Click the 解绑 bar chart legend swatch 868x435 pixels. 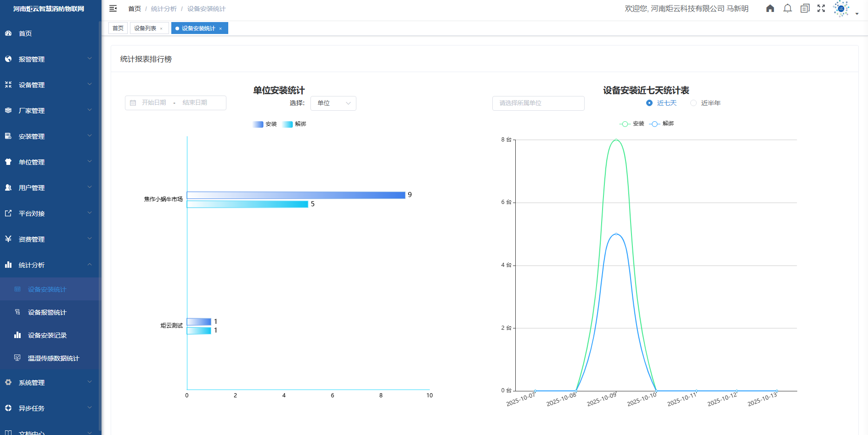pos(287,124)
